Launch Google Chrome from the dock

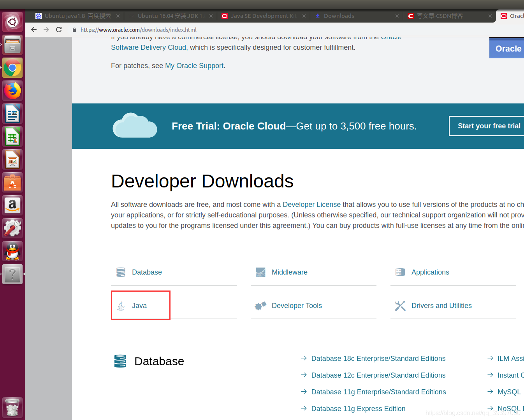(x=12, y=68)
